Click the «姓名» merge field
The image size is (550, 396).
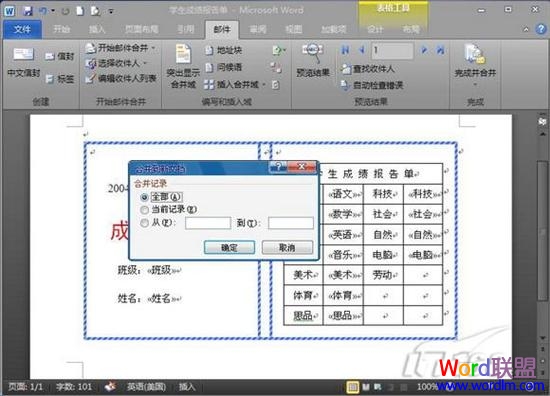[x=162, y=298]
